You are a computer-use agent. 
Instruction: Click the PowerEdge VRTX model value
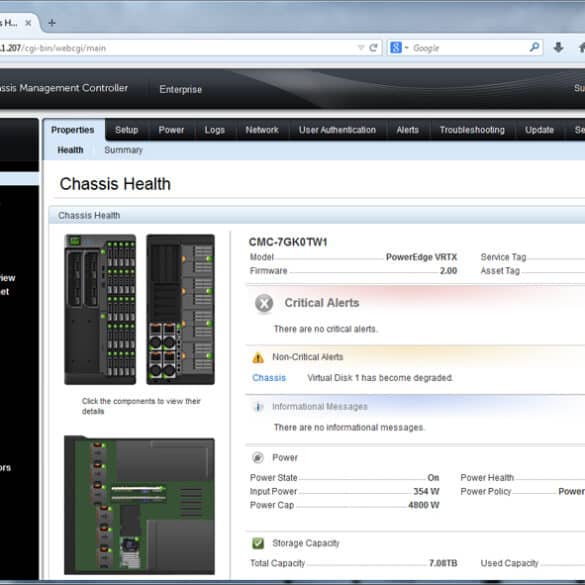pyautogui.click(x=421, y=257)
